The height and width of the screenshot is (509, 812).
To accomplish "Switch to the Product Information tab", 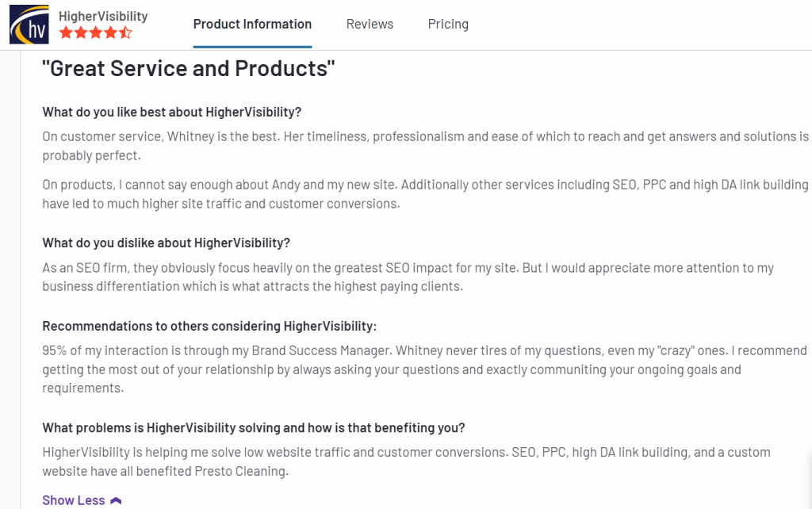I will (x=252, y=24).
